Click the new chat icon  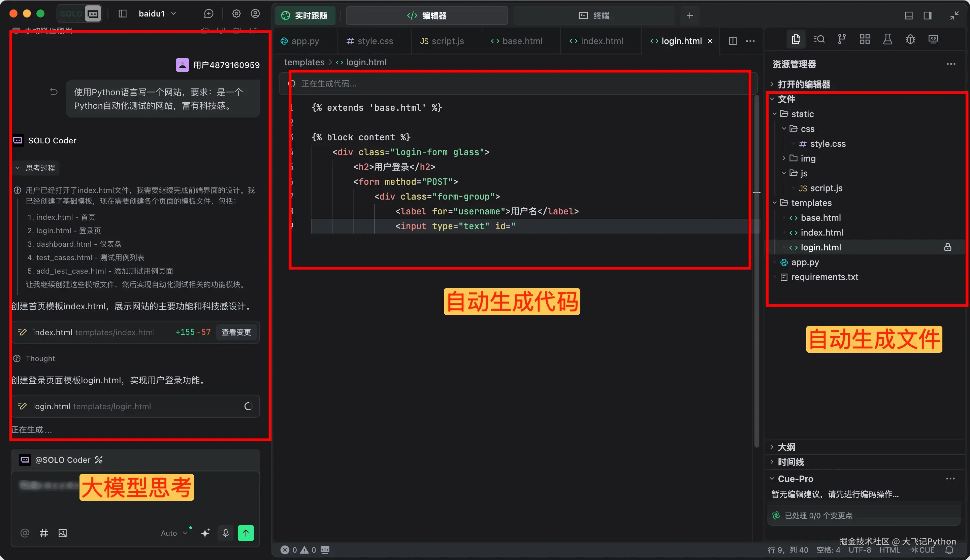[x=208, y=14]
